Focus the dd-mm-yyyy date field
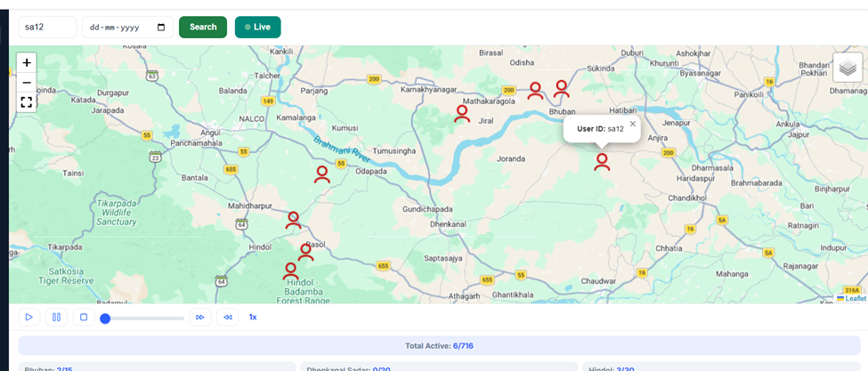 pos(128,27)
